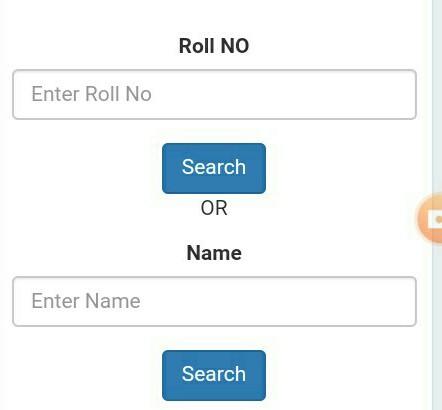Activate the lower blue Search button
The image size is (442, 410).
pyautogui.click(x=214, y=375)
